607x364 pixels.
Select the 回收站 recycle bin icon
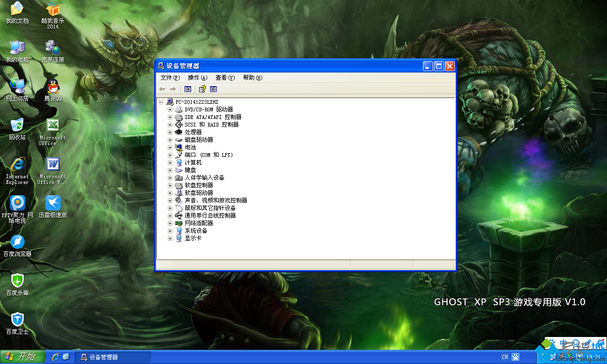(17, 129)
